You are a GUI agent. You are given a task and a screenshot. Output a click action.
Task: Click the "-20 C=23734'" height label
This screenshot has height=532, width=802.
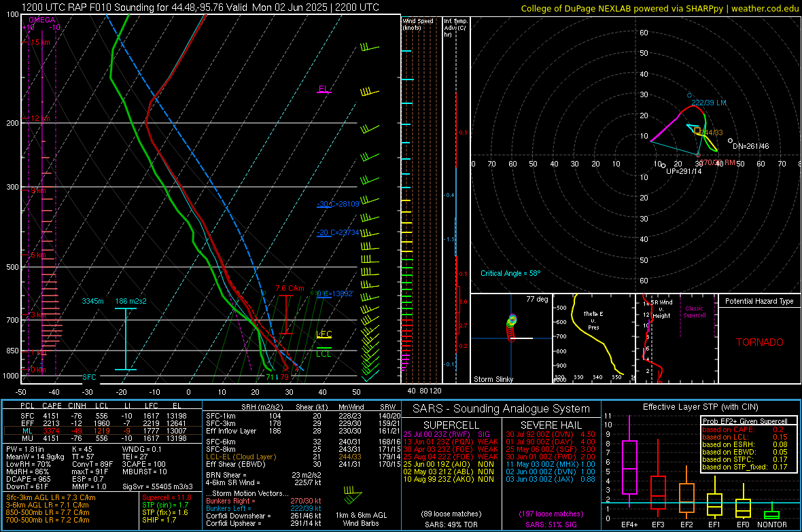338,232
